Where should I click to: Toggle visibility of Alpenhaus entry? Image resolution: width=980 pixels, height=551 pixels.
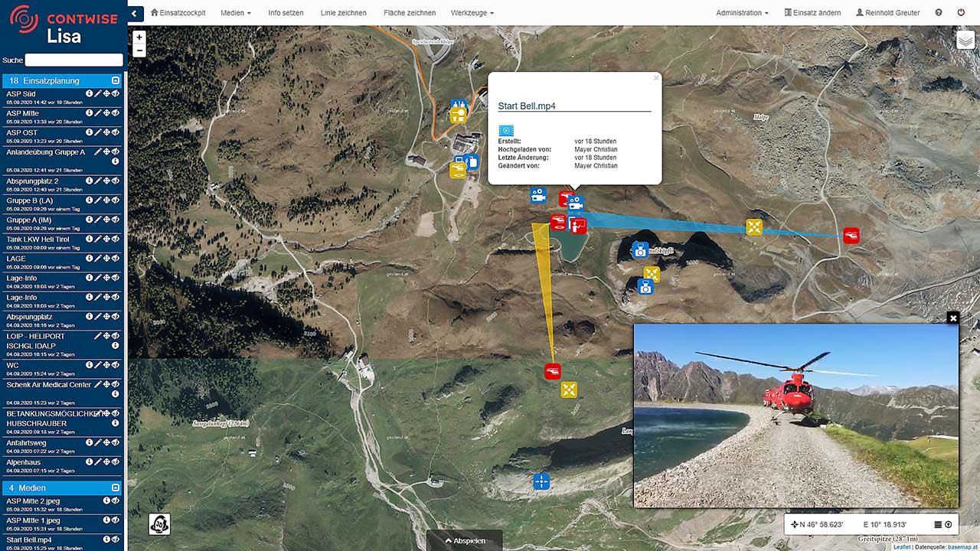[x=116, y=461]
